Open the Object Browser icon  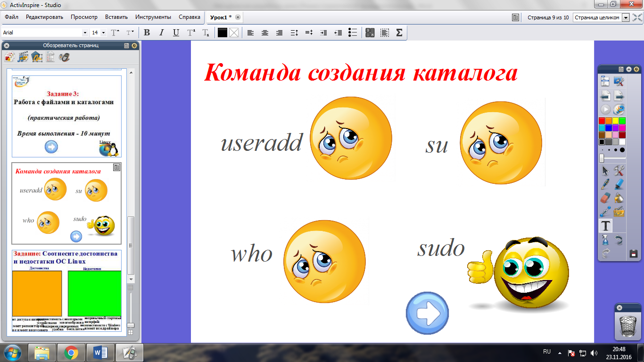point(37,57)
